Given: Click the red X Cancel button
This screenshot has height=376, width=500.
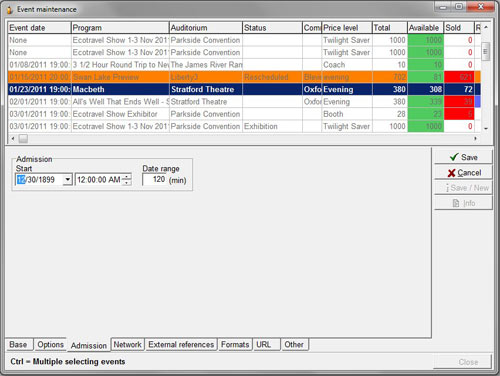Looking at the screenshot, I should pos(463,173).
